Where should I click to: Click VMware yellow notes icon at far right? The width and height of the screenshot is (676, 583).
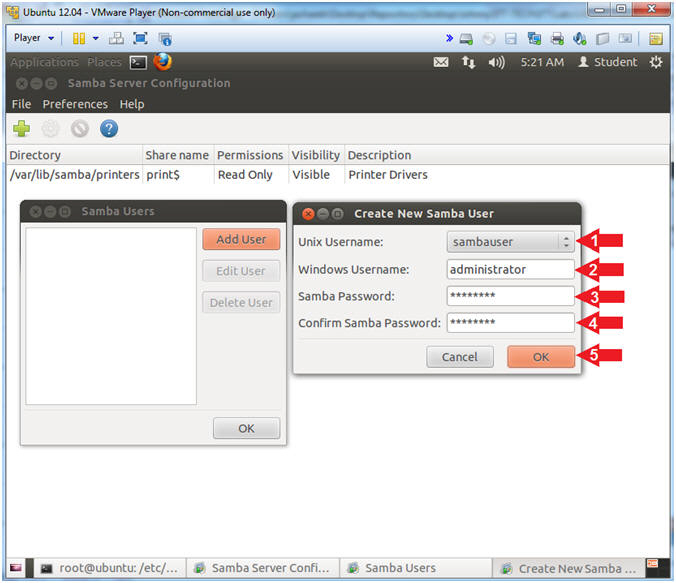[656, 39]
